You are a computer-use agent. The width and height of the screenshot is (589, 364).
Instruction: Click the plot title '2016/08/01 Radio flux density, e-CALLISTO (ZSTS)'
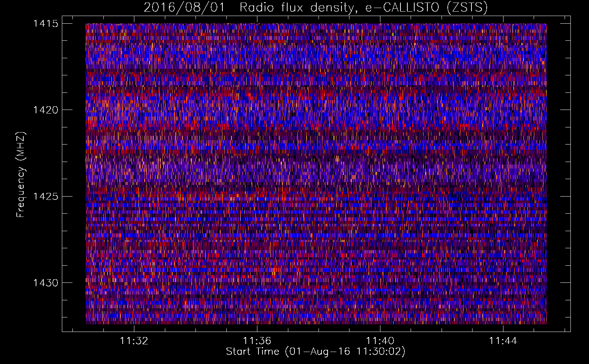(316, 8)
